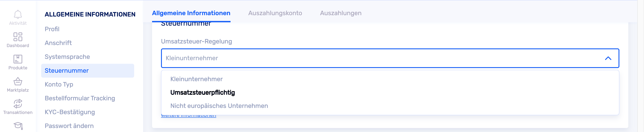Open Profil settings in sidebar
Viewport: 644px width, 132px height.
(x=52, y=29)
